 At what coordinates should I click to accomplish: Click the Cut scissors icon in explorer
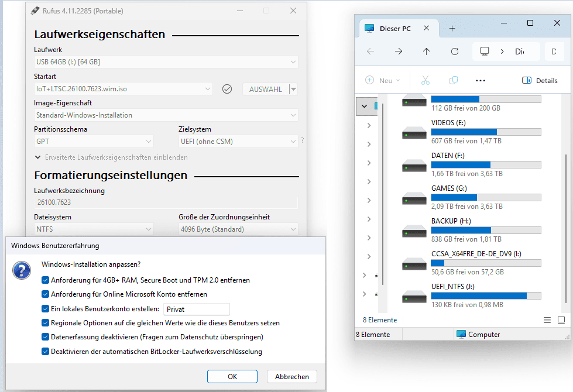click(x=426, y=80)
